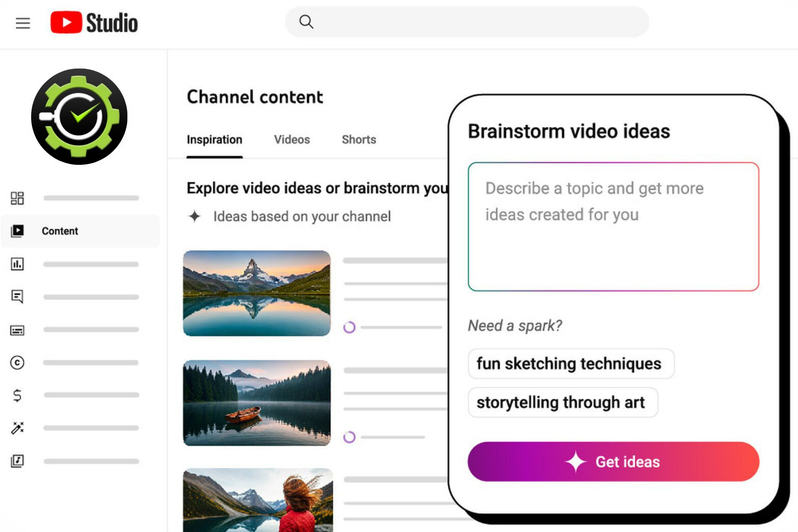Click the Need a spark? text

(x=515, y=326)
